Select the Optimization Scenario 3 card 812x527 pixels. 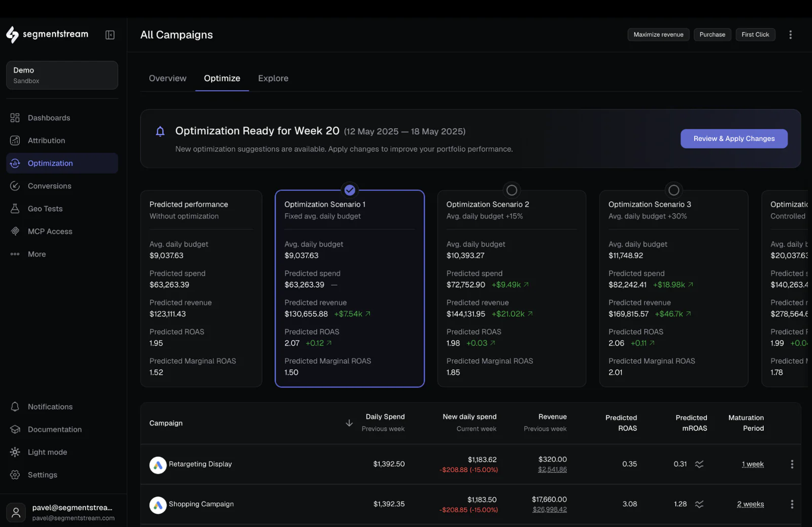pos(673,289)
